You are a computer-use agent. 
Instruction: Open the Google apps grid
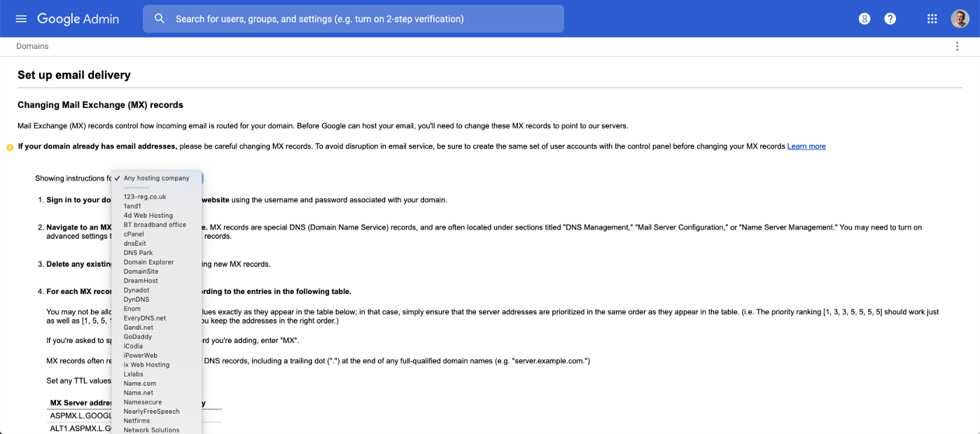(932, 19)
